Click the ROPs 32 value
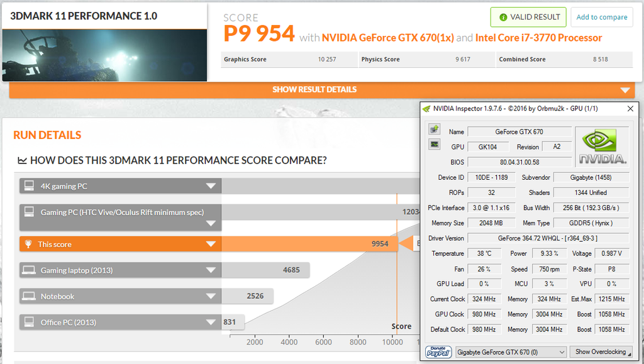This screenshot has width=644, height=364. [x=491, y=192]
